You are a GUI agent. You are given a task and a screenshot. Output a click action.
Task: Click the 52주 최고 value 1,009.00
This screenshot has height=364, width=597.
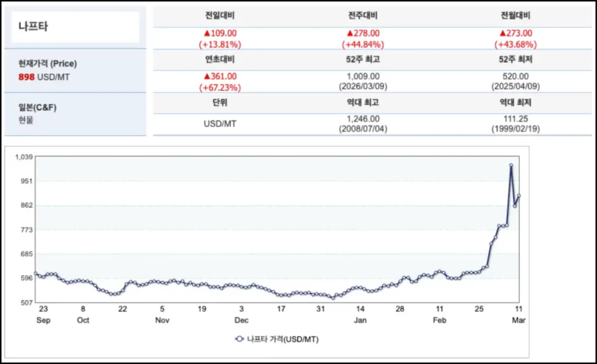point(363,76)
